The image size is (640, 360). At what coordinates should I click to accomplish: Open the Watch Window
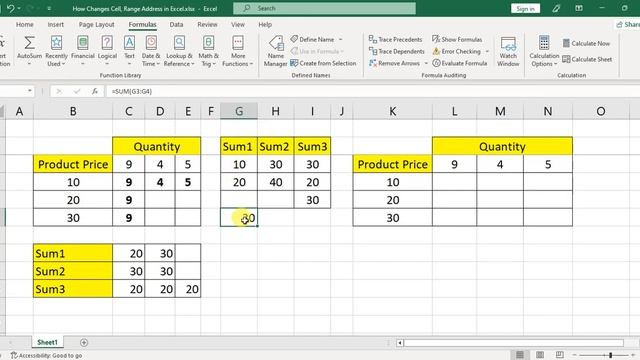[x=508, y=51]
